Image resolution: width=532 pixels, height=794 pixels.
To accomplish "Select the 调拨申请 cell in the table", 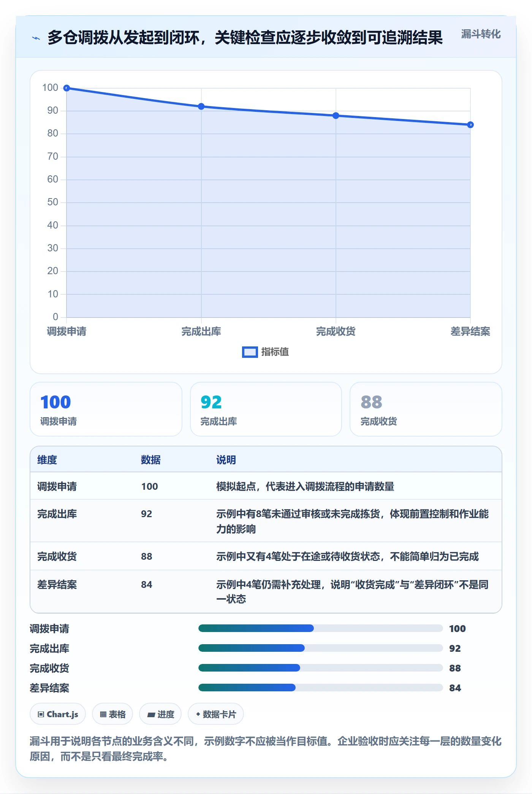I will [57, 486].
